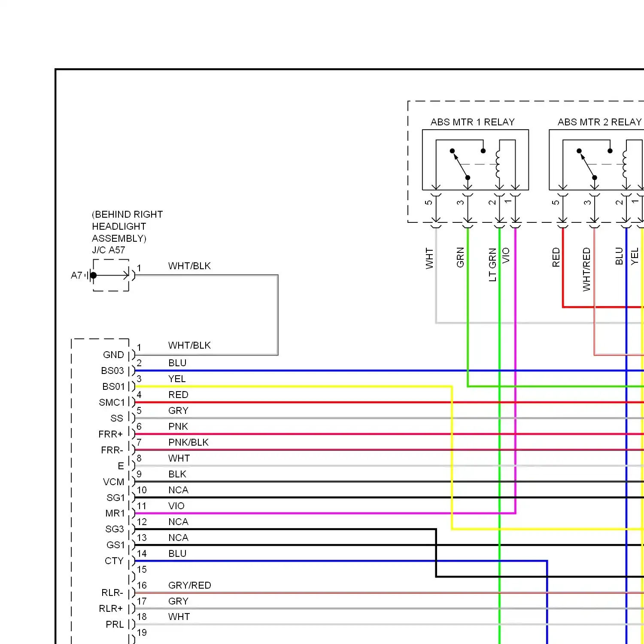Click the NCA wire label at pin 10
This screenshot has height=644, width=644.
tap(178, 490)
